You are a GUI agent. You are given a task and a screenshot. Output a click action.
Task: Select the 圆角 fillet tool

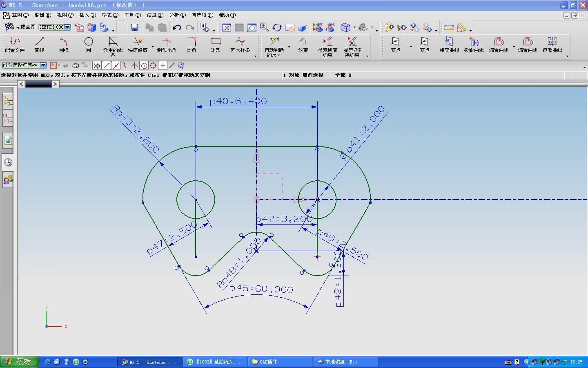coord(191,45)
